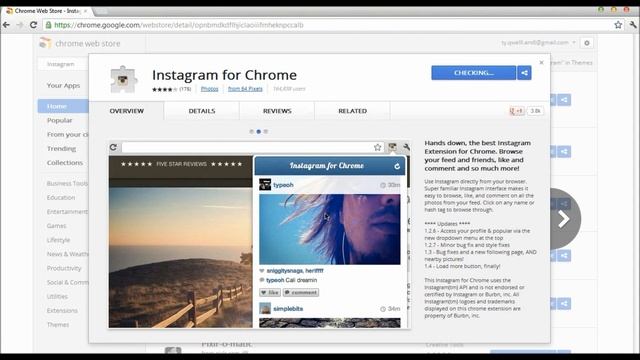Viewport: 640px width, 360px height.
Task: Bookmark this page with the star icon
Action: click(618, 25)
